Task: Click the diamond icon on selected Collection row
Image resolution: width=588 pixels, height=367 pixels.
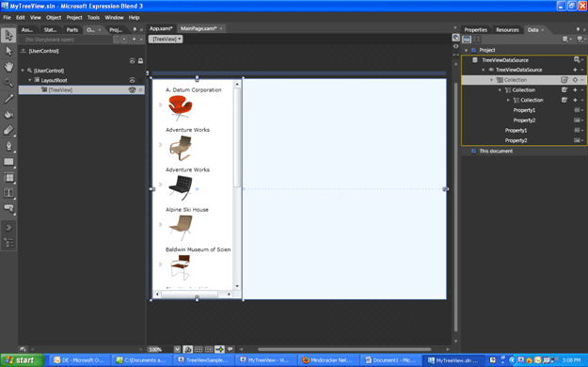Action: tap(575, 80)
